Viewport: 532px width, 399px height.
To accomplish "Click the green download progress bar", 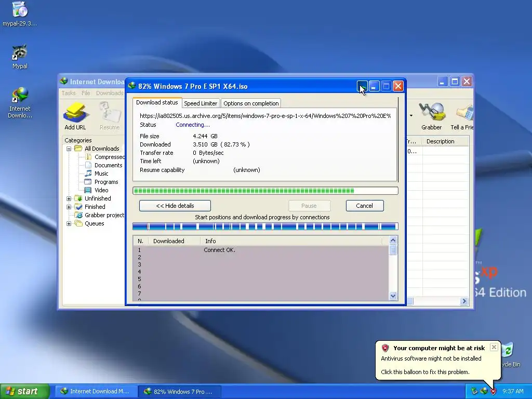I will coord(265,191).
